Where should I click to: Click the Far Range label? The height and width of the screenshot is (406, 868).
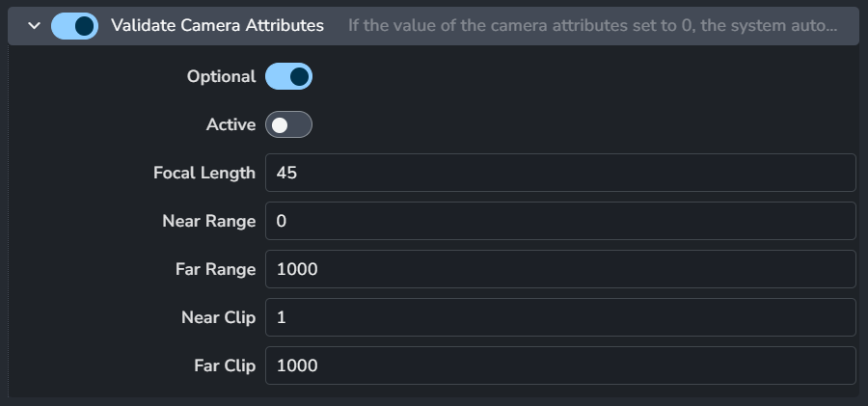215,269
